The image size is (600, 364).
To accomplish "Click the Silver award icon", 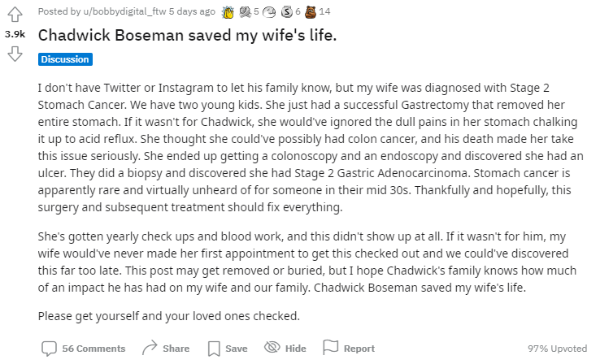I will [287, 12].
